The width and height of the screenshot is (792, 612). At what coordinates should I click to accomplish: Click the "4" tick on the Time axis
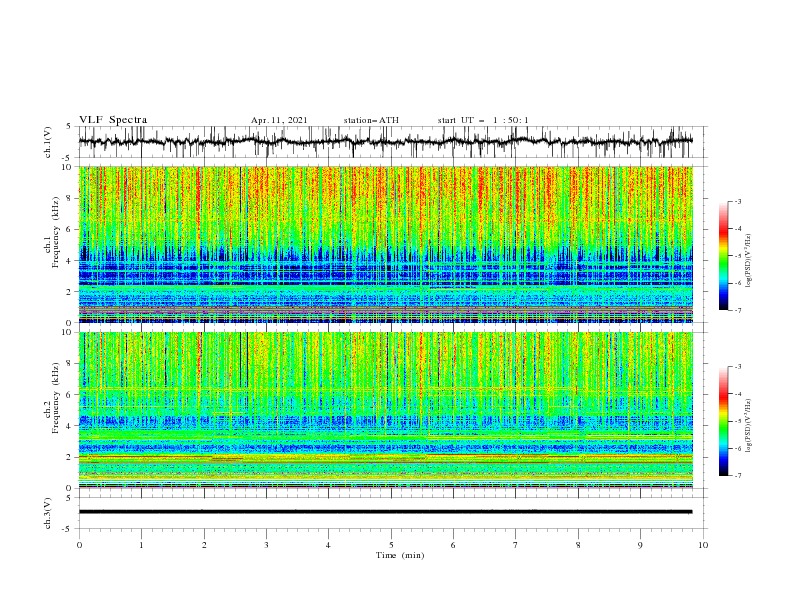click(x=328, y=545)
